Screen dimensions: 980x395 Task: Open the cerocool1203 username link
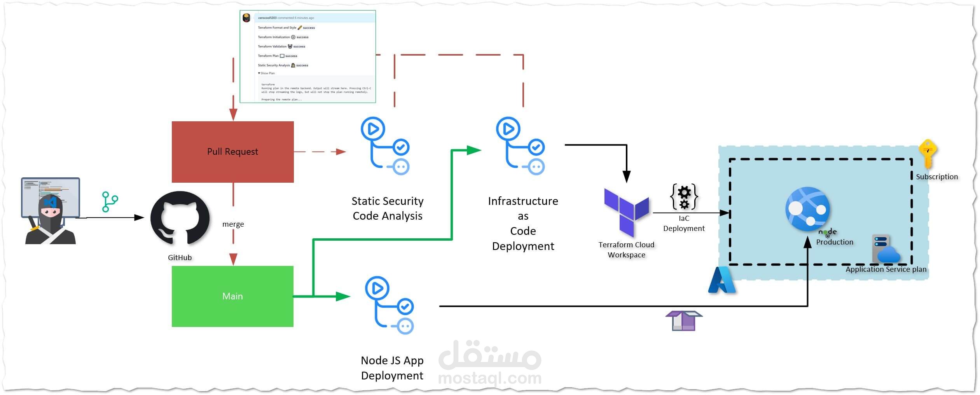point(267,18)
